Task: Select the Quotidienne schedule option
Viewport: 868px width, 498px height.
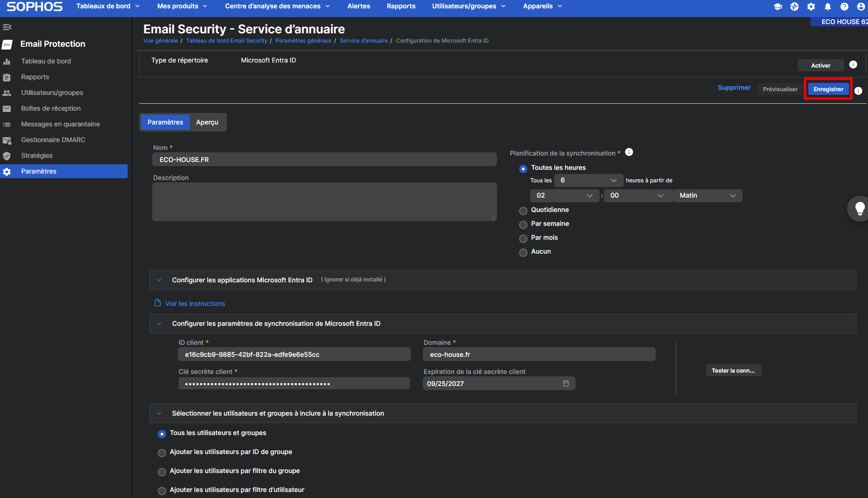Action: point(523,211)
